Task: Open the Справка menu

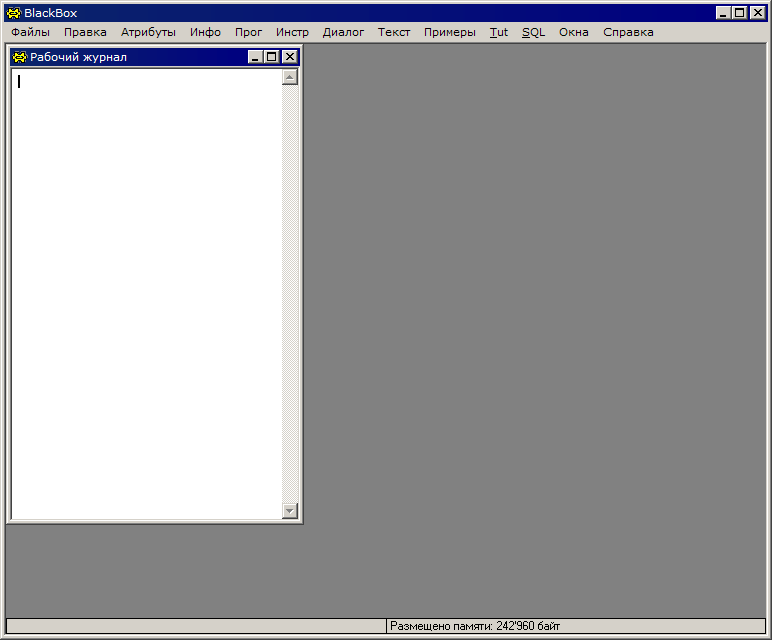Action: (628, 32)
